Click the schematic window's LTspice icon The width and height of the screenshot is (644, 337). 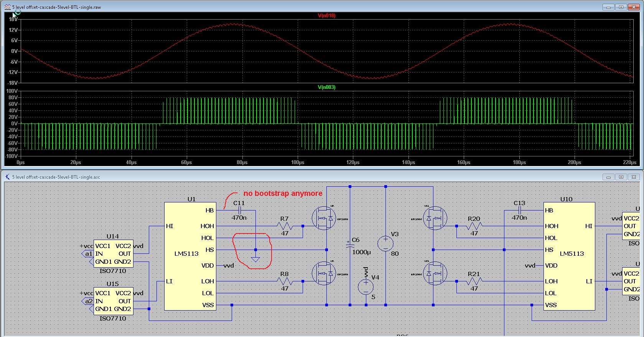[x=8, y=177]
